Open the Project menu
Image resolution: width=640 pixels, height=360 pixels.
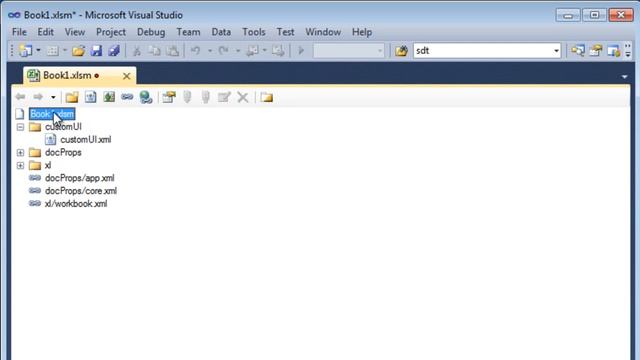click(x=111, y=32)
